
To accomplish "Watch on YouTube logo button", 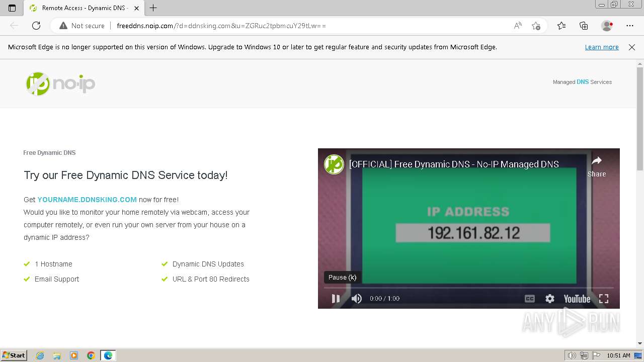I will 577,299.
